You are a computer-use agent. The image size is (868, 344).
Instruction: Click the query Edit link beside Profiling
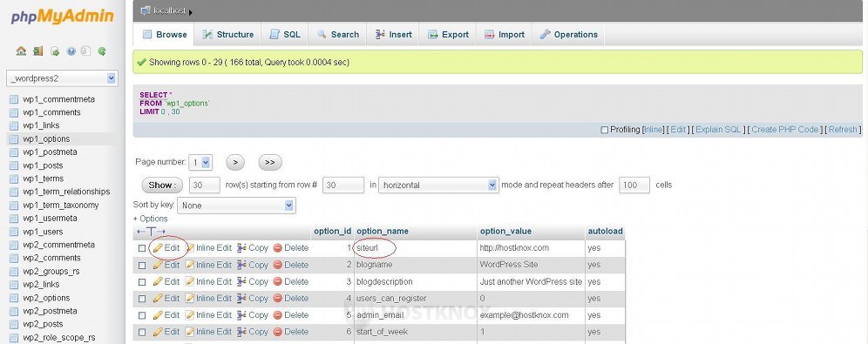pos(678,130)
